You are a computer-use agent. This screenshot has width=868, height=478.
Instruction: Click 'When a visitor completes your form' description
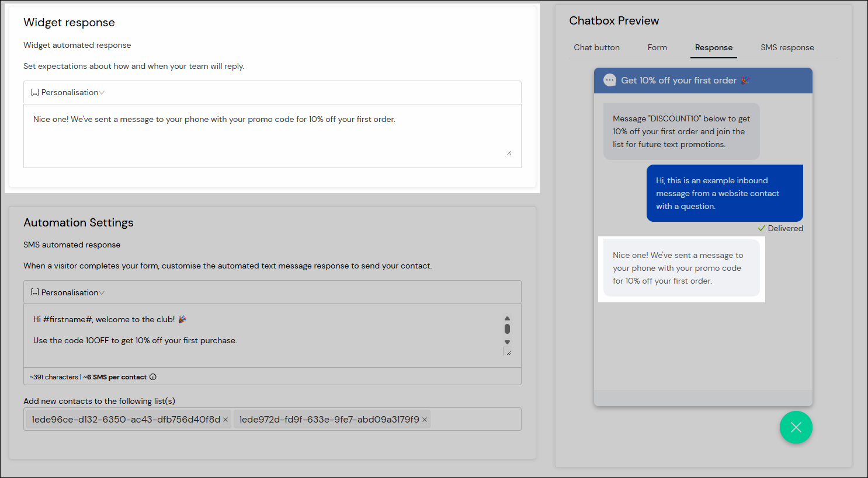click(x=228, y=266)
